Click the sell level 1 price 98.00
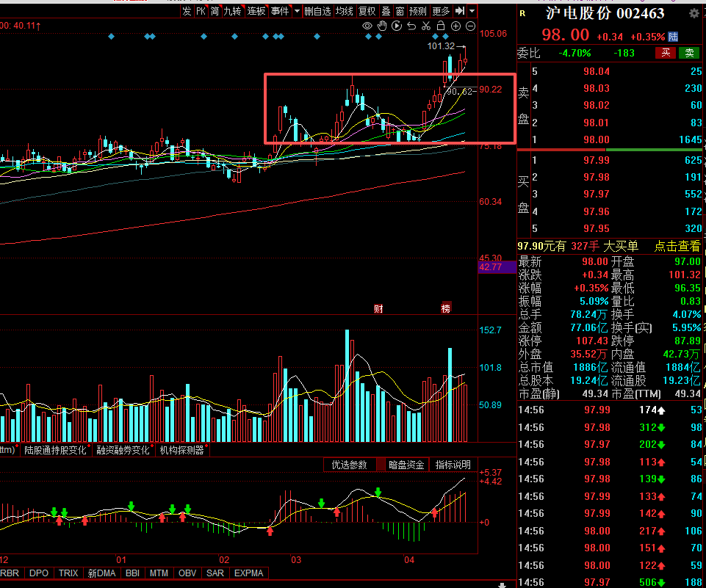The height and width of the screenshot is (588, 706). [597, 140]
